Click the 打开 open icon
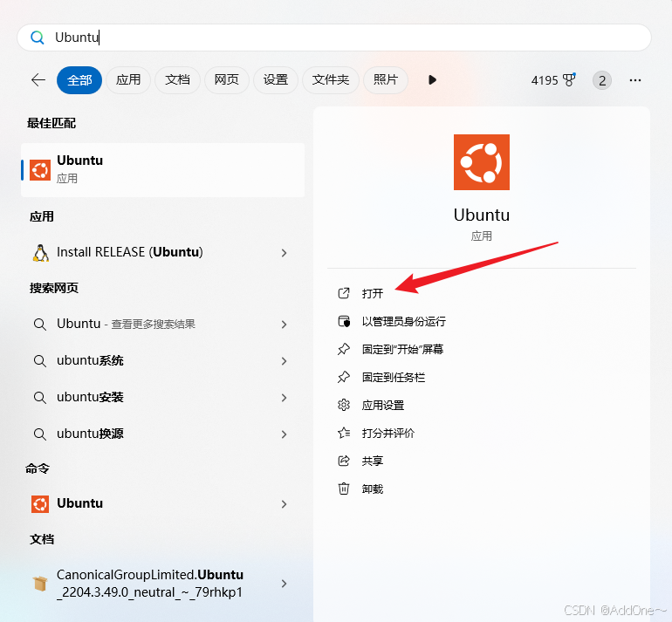 click(x=344, y=293)
